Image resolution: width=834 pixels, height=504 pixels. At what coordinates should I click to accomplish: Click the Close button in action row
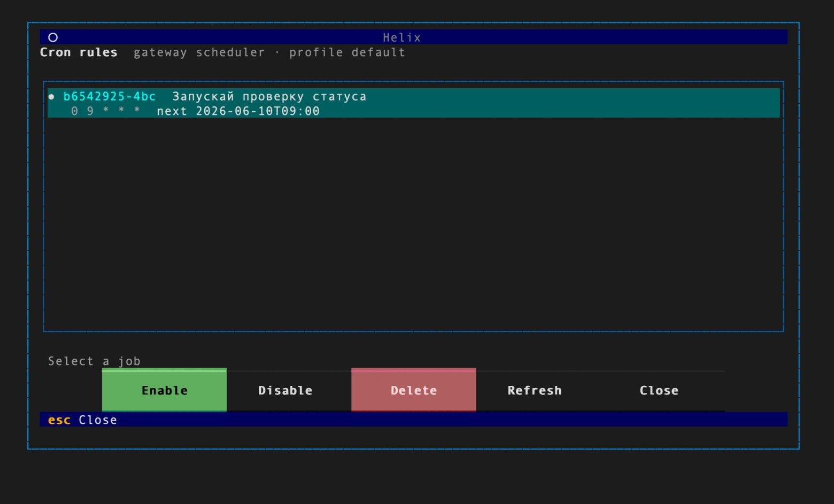(659, 390)
